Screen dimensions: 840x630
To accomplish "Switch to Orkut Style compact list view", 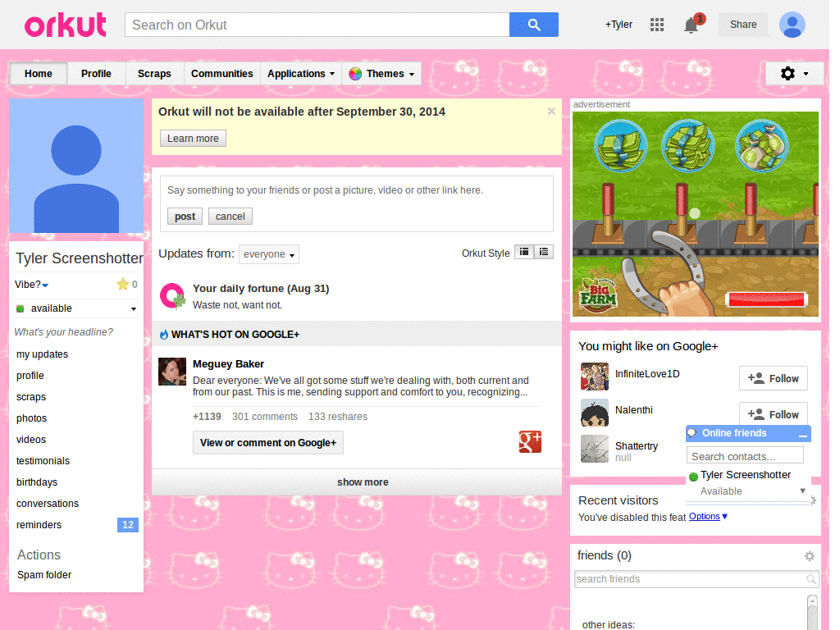I will (524, 252).
